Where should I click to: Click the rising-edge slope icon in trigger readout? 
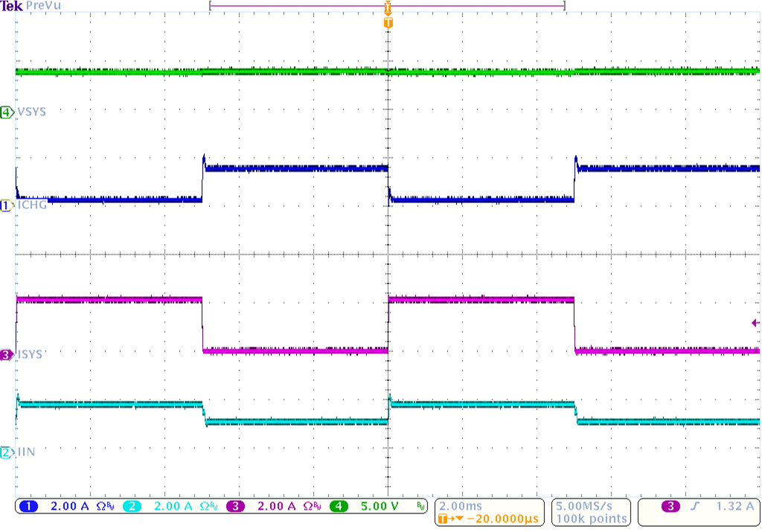pyautogui.click(x=694, y=504)
